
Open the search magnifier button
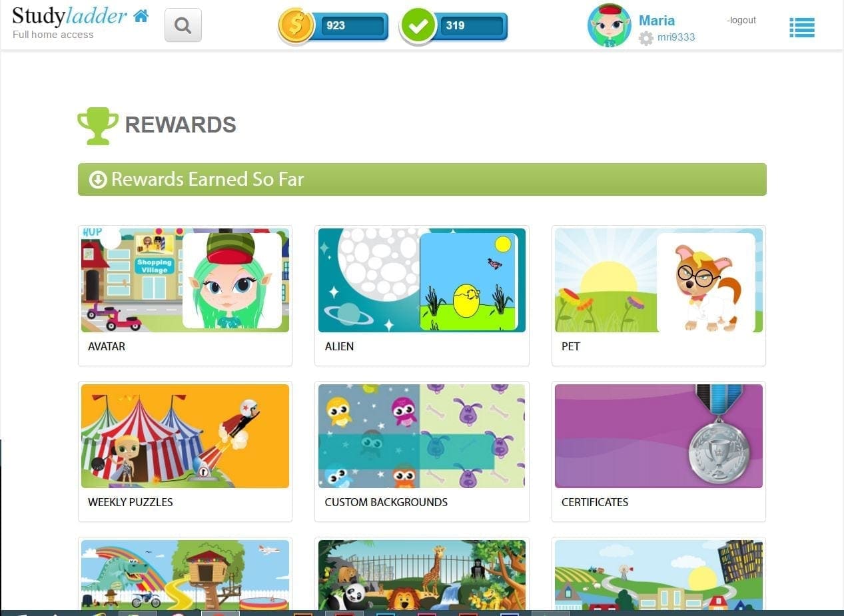point(183,26)
